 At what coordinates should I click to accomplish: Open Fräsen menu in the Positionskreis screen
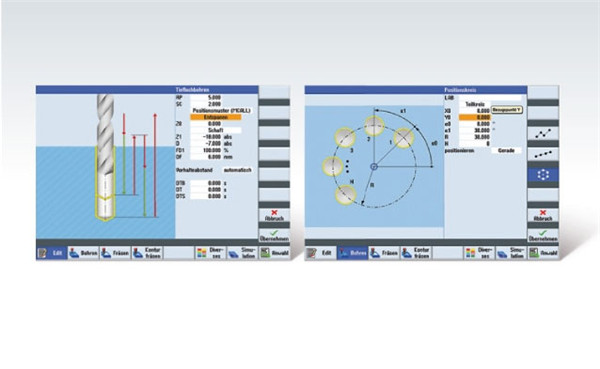pyautogui.click(x=384, y=253)
